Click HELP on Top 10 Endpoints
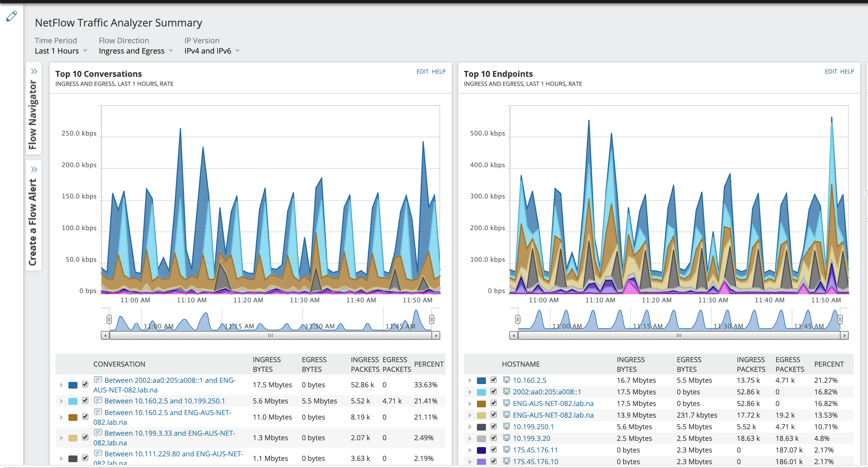868x468 pixels. click(x=847, y=71)
